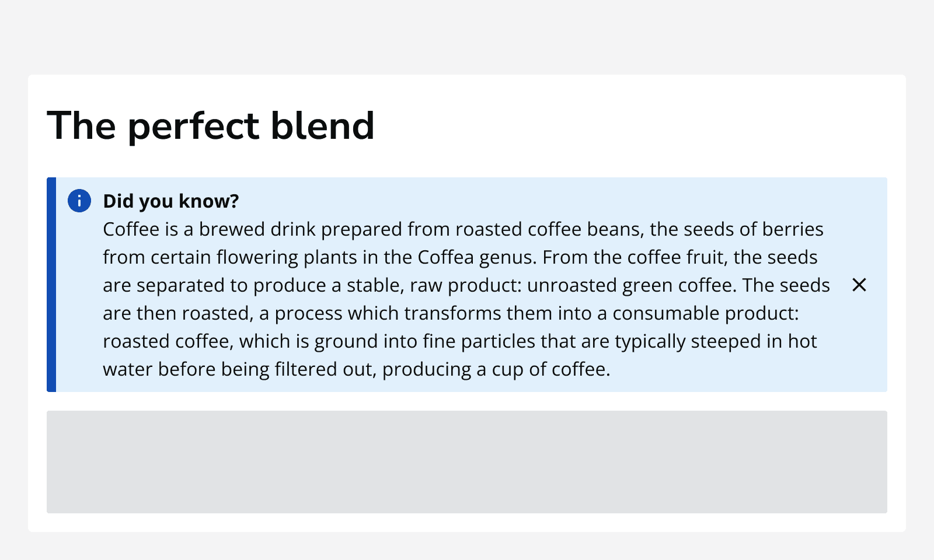Select the "The perfect blend" title

click(x=210, y=125)
